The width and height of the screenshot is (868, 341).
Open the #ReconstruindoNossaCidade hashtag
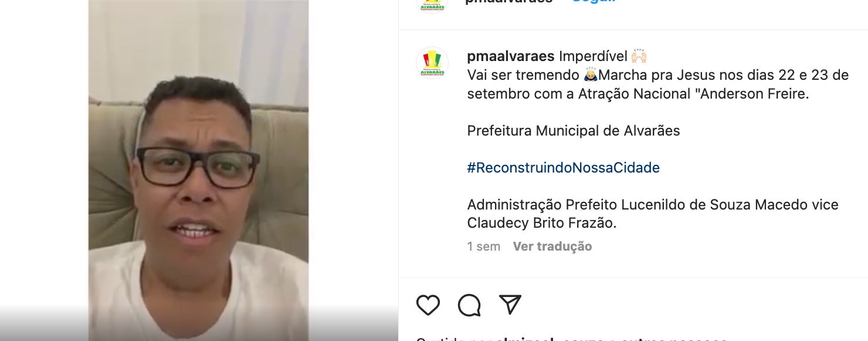564,168
